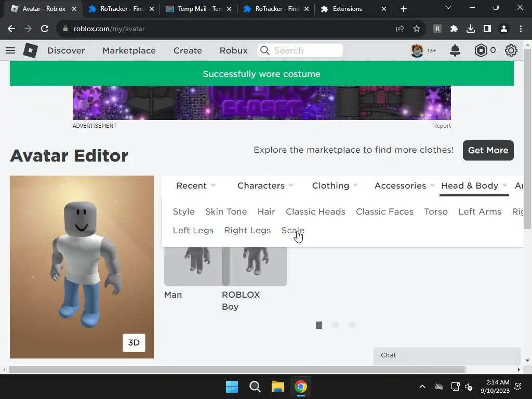Open the notifications bell
532x399 pixels.
[455, 50]
